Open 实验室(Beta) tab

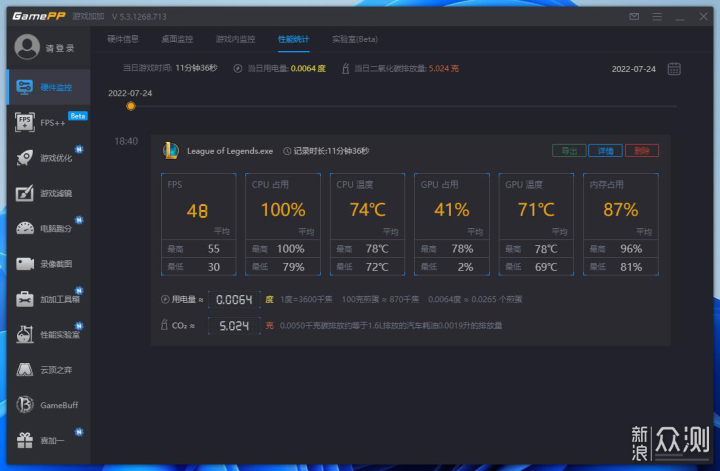[x=355, y=39]
